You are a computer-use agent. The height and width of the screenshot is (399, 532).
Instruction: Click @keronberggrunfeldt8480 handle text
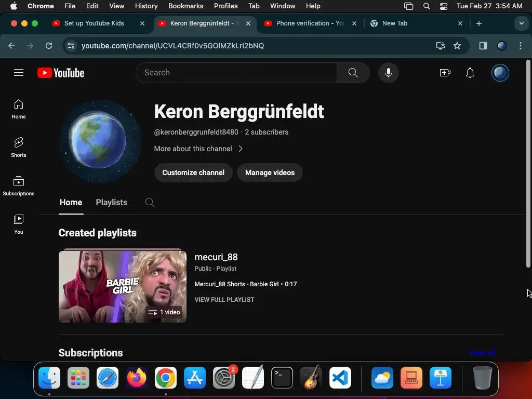point(196,132)
